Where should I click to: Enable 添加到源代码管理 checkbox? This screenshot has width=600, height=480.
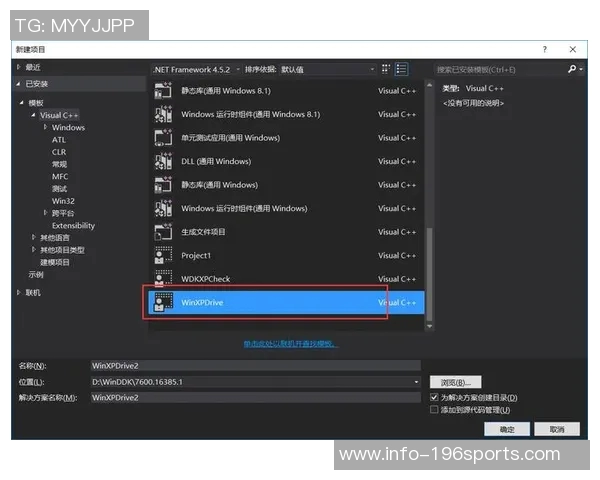pos(434,409)
